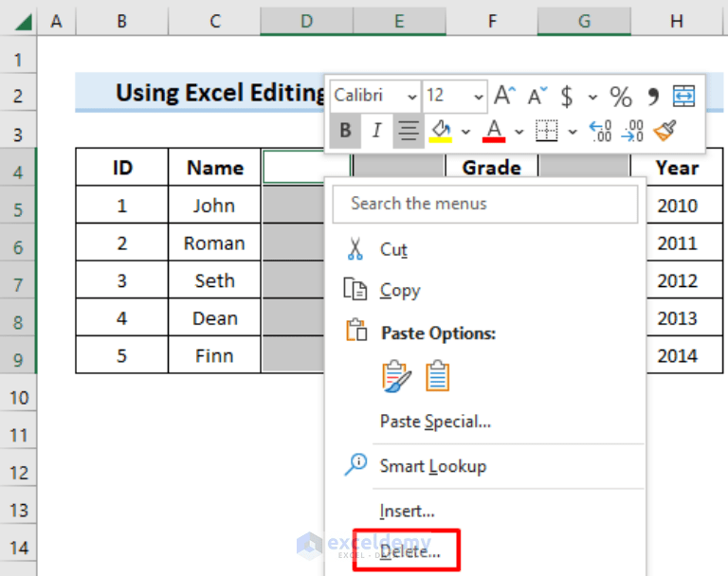Screen dimensions: 728x576
Task: Apply Comma Style formatting
Action: (x=653, y=97)
